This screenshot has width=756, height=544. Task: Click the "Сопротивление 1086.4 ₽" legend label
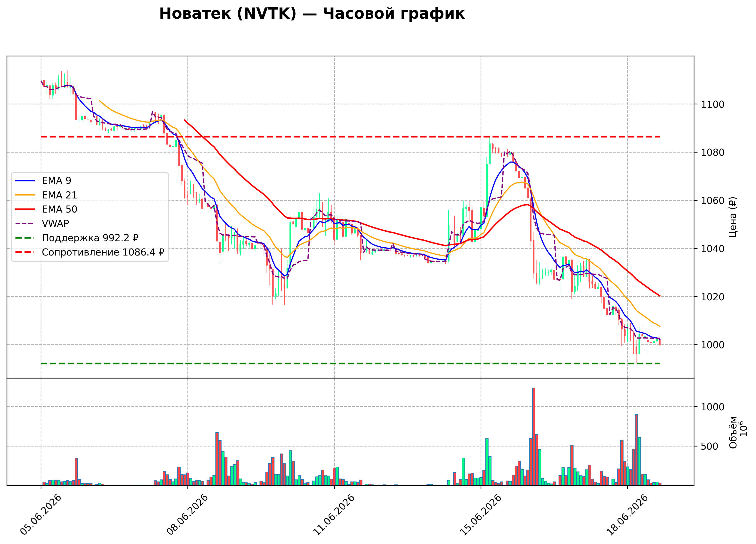click(103, 253)
